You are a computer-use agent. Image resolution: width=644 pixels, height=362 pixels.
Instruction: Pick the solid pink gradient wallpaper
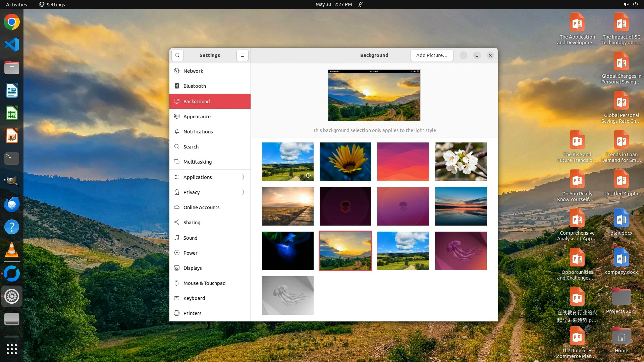(403, 162)
